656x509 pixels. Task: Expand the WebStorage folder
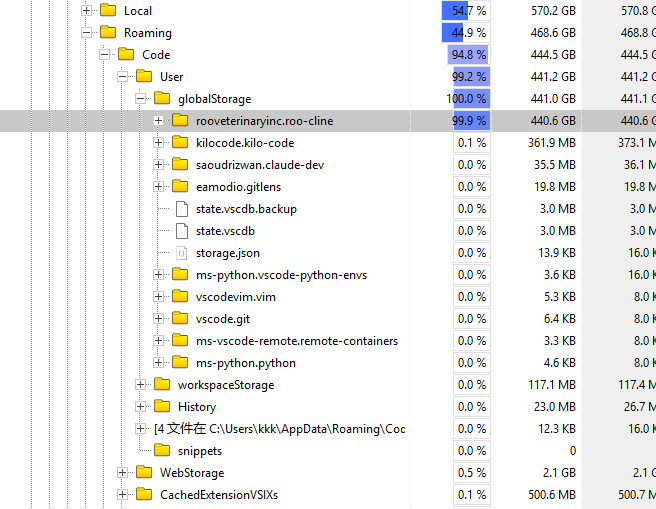[x=122, y=473]
